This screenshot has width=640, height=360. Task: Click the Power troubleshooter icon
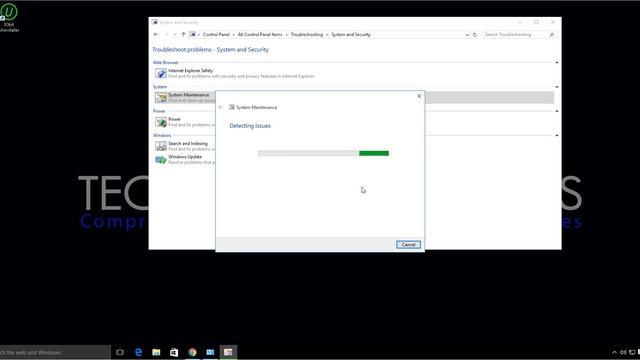[x=161, y=122]
